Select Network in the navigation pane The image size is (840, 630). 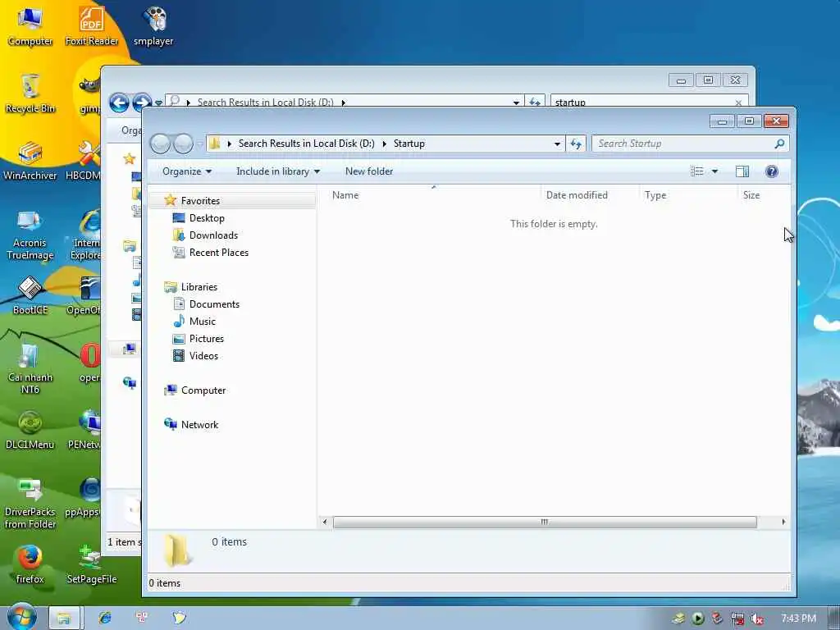[x=199, y=425]
